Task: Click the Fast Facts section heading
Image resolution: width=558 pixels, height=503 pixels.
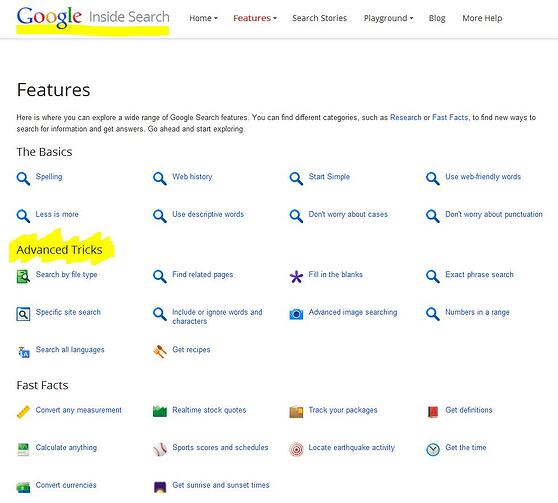Action: tap(42, 385)
